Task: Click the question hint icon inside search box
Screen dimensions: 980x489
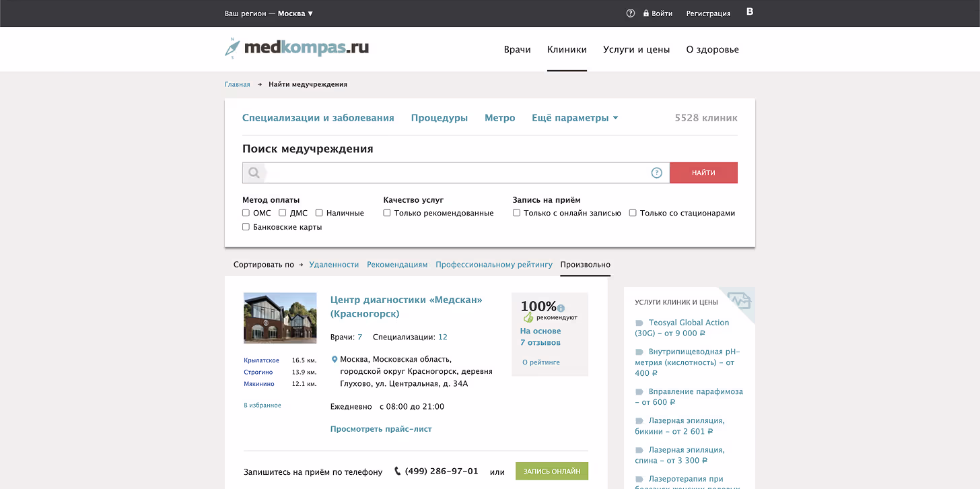Action: [657, 173]
